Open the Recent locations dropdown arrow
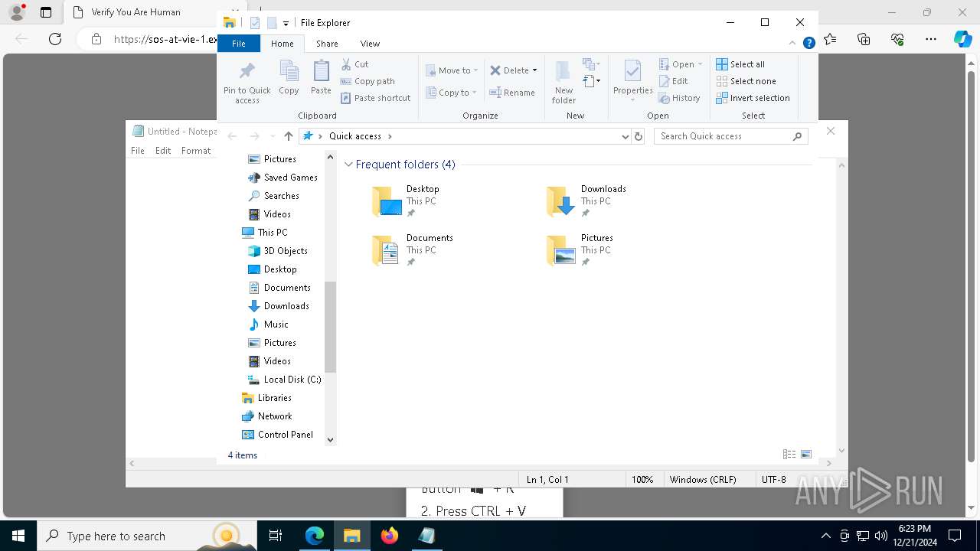The height and width of the screenshot is (551, 980). pyautogui.click(x=272, y=136)
